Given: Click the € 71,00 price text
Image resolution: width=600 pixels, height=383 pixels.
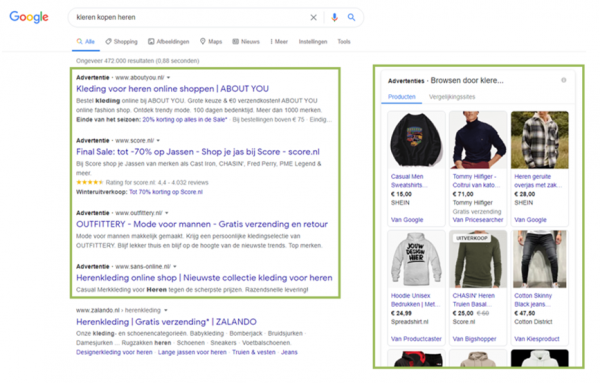Looking at the screenshot, I should click(x=463, y=194).
